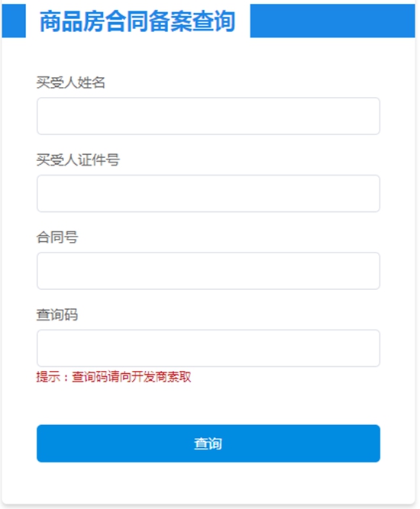Click the 买受人证件号 label

pyautogui.click(x=78, y=160)
